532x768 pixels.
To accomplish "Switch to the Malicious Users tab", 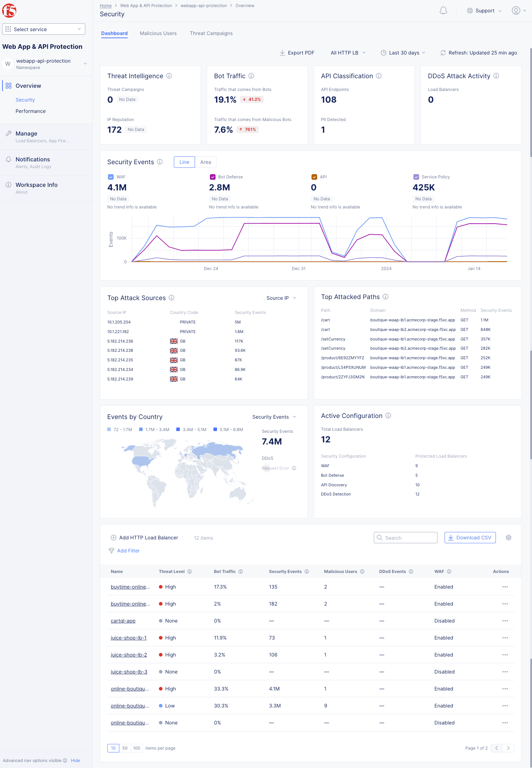I will point(158,33).
